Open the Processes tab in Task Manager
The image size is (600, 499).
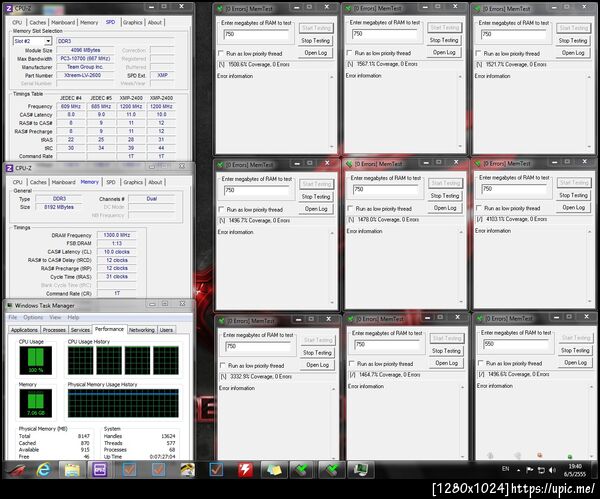point(54,330)
